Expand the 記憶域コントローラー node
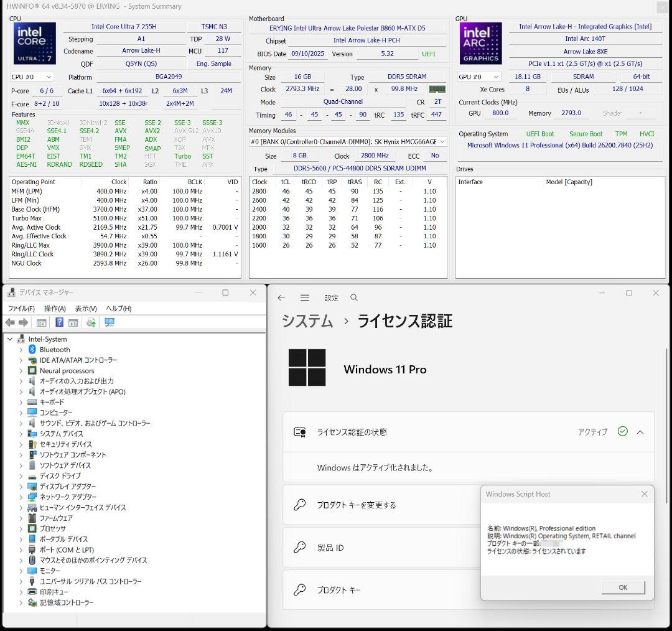This screenshot has height=631, width=672. 21,602
